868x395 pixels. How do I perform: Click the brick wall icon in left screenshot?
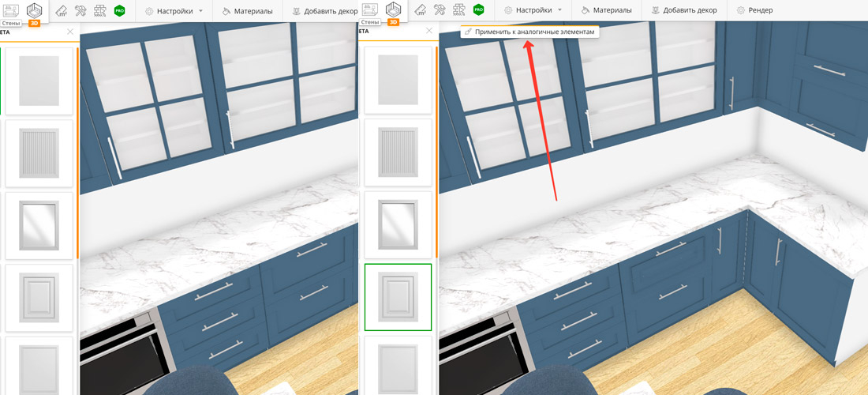99,10
